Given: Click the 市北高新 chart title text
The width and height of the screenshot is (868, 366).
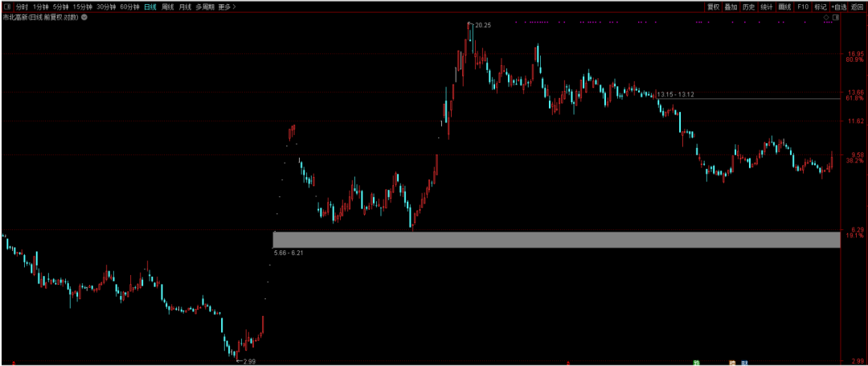Looking at the screenshot, I should pos(40,18).
